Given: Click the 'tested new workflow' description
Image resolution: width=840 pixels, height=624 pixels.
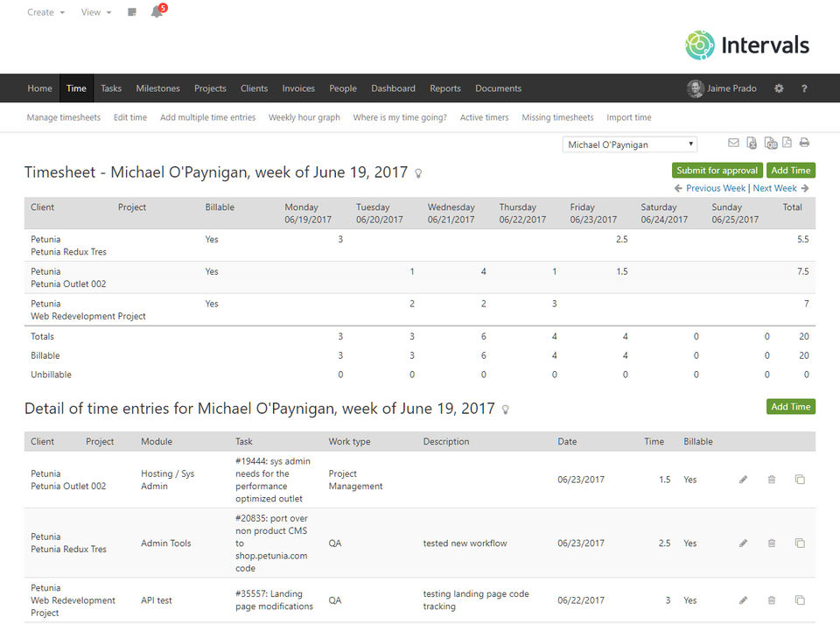Looking at the screenshot, I should pyautogui.click(x=465, y=543).
